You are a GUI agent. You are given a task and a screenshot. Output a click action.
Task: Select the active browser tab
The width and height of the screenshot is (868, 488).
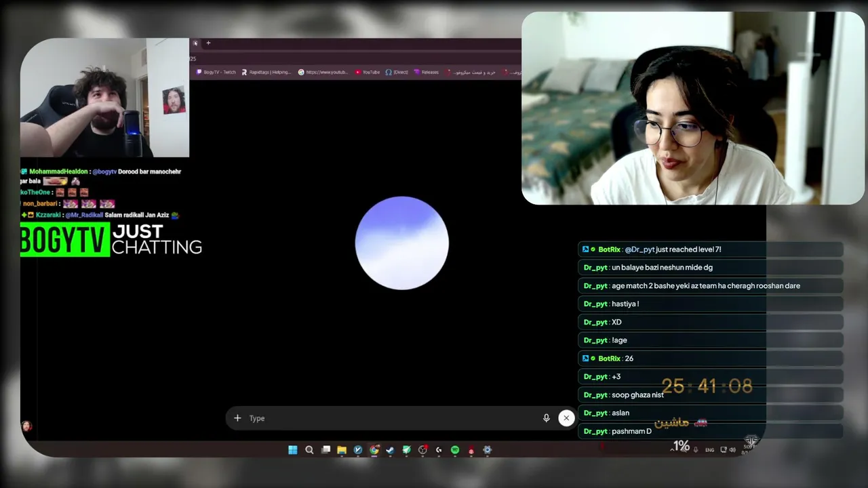coord(195,43)
